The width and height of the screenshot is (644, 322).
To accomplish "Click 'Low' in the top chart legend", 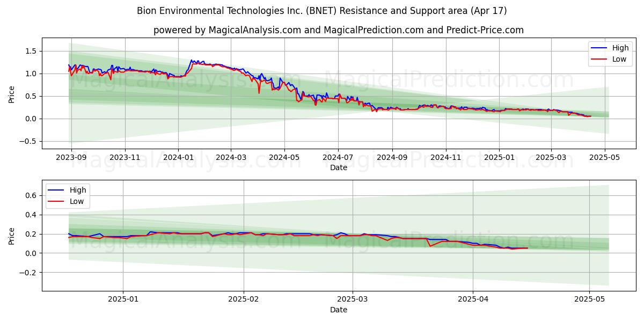I will (619, 59).
